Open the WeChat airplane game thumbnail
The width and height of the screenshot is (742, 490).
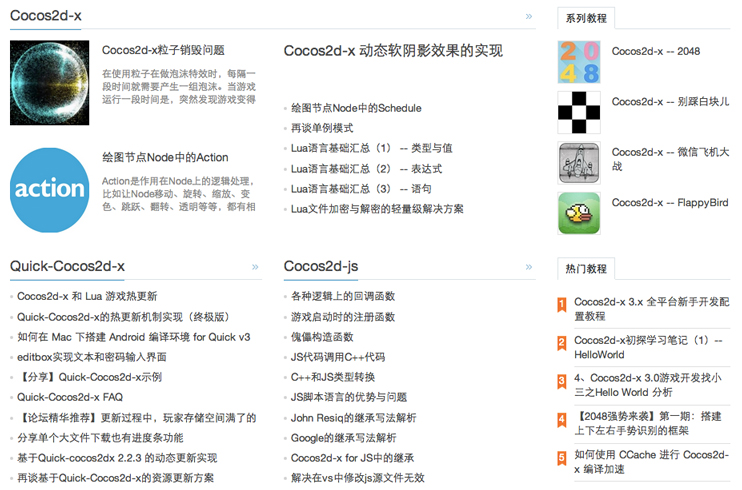pos(579,163)
